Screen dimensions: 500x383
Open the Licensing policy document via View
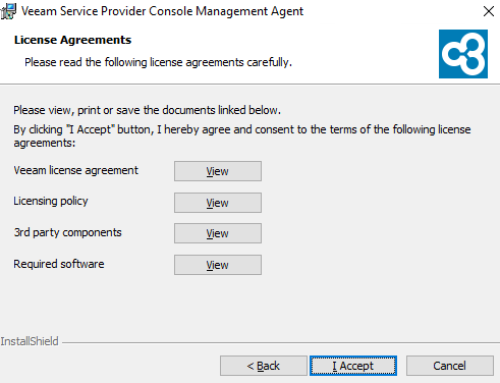(x=218, y=202)
